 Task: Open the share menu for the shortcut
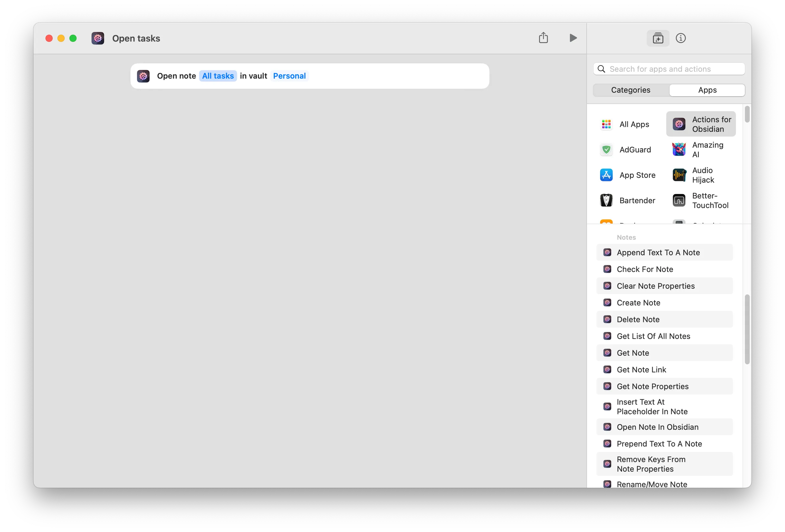(543, 38)
